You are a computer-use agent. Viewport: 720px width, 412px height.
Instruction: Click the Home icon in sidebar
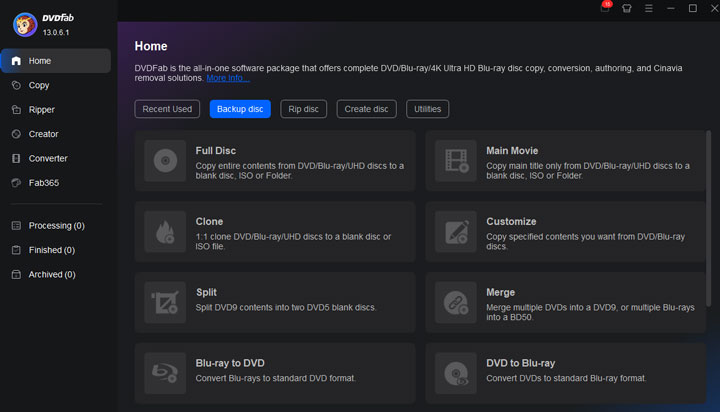point(16,61)
